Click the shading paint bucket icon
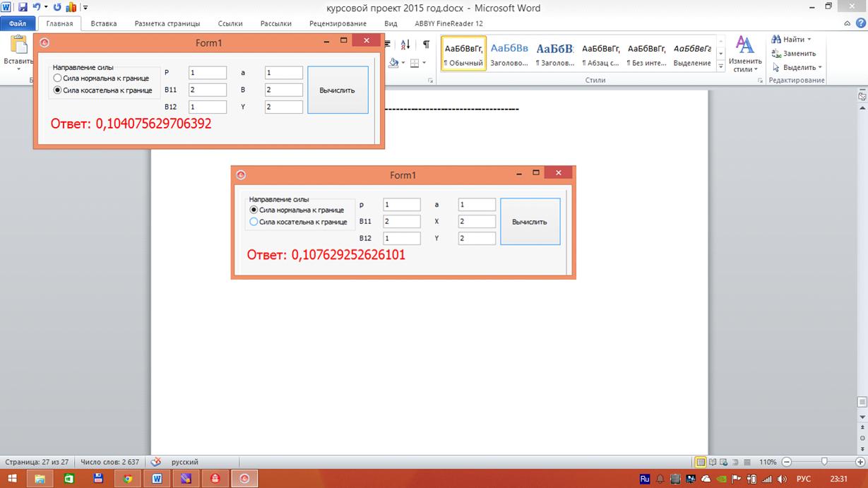 coord(394,63)
